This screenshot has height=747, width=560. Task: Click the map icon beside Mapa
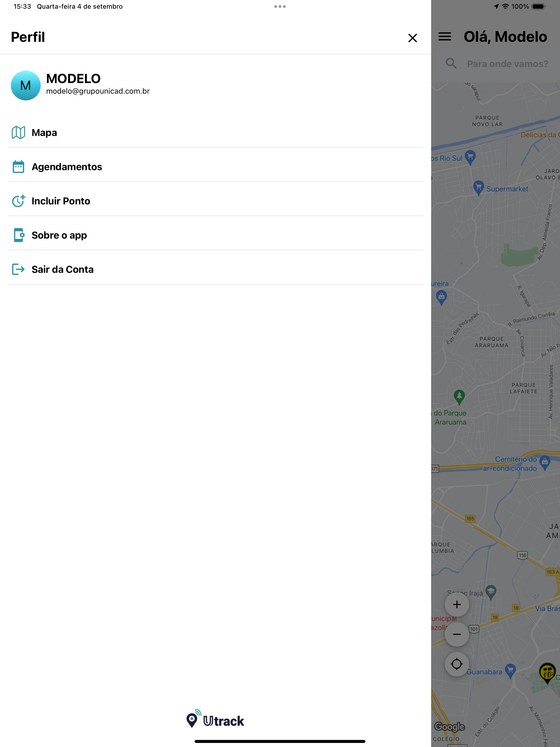18,133
